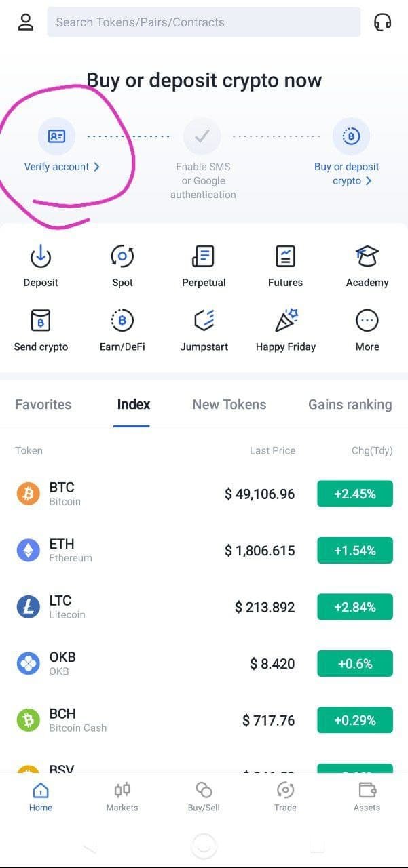Image resolution: width=408 pixels, height=868 pixels.
Task: Switch to the Favorites tab
Action: [x=43, y=405]
